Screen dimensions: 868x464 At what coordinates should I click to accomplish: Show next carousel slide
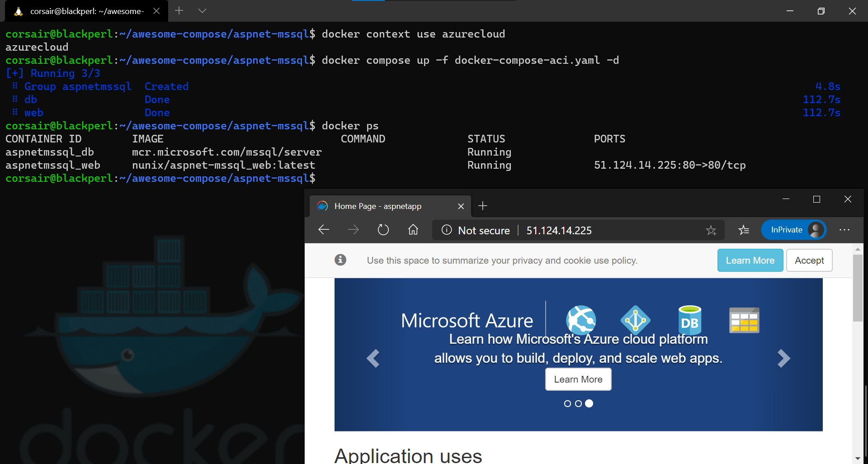(x=783, y=359)
